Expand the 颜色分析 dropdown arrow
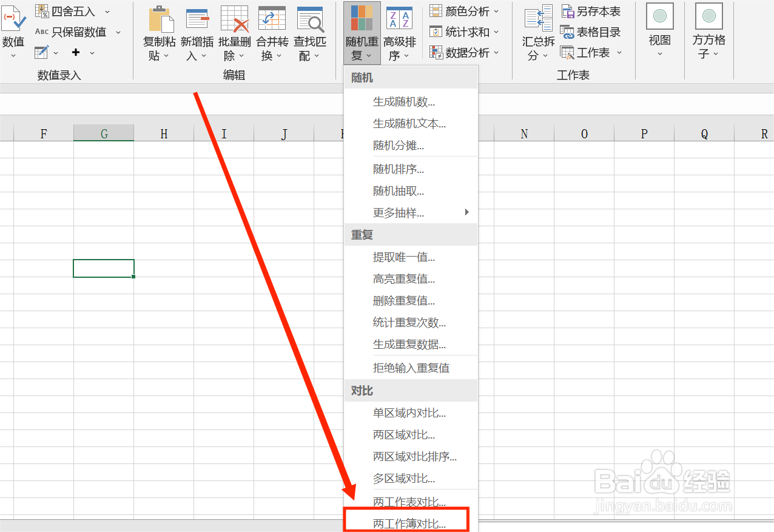 pyautogui.click(x=496, y=12)
